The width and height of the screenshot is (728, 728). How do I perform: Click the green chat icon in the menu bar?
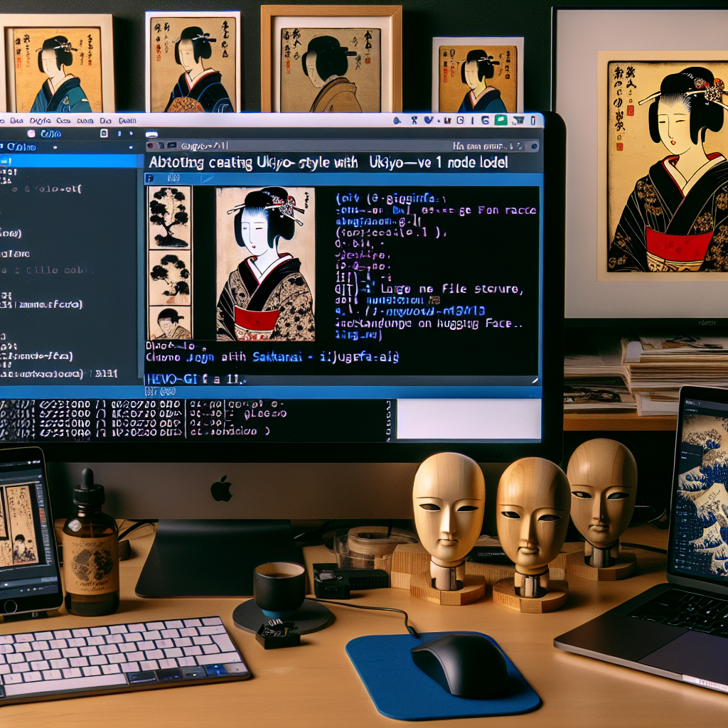[500, 121]
